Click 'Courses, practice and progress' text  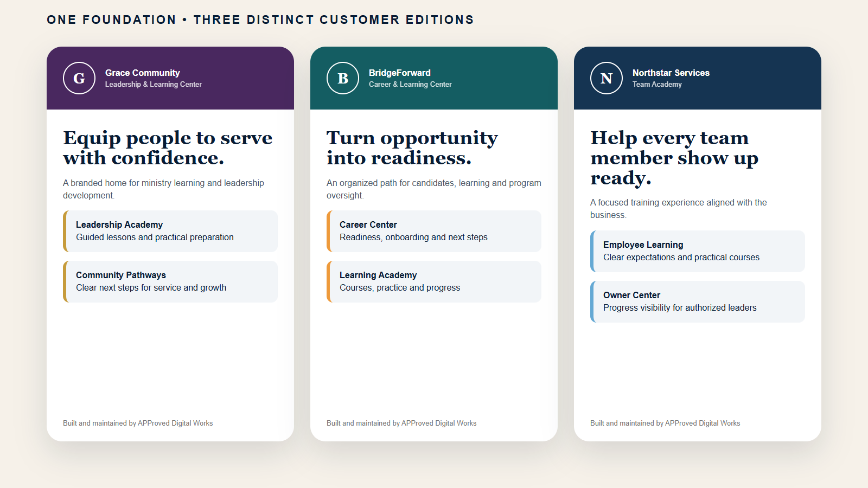(x=400, y=288)
